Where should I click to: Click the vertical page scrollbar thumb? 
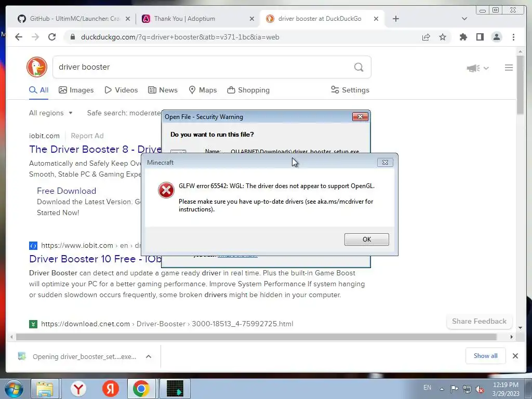coord(520,85)
